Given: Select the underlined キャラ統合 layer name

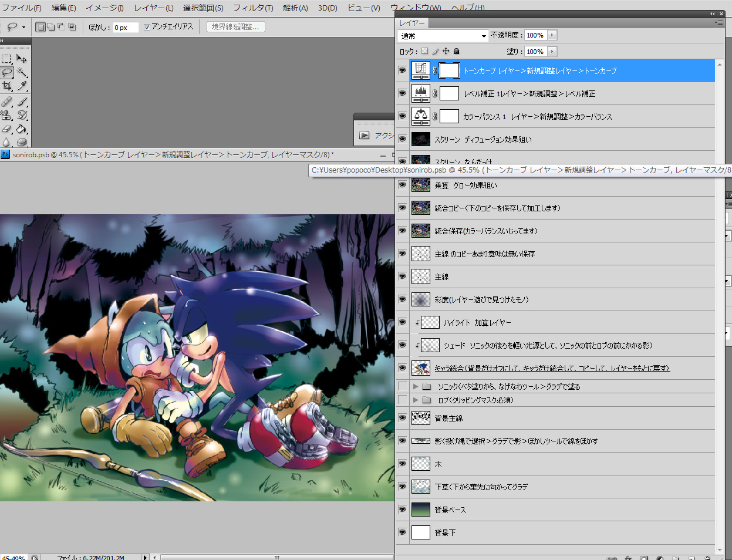Looking at the screenshot, I should pyautogui.click(x=552, y=369).
